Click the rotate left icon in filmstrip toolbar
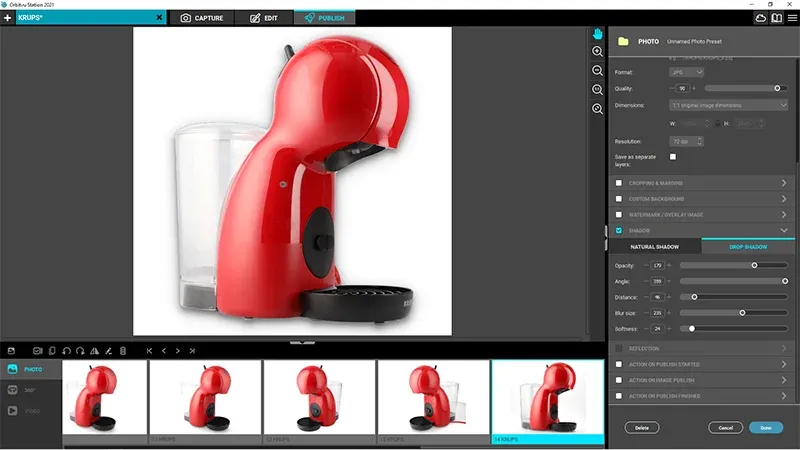Viewport: 800px width, 450px height. coord(65,351)
